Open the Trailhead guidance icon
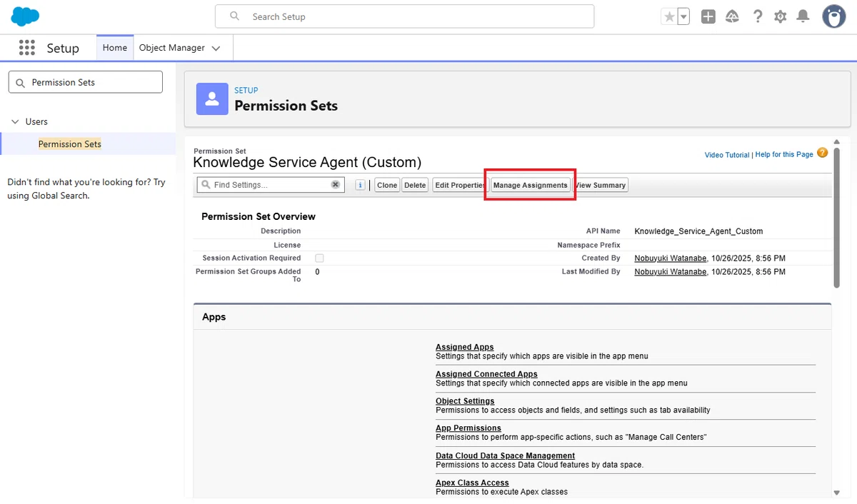Viewport: 857px width, 504px height. click(732, 16)
